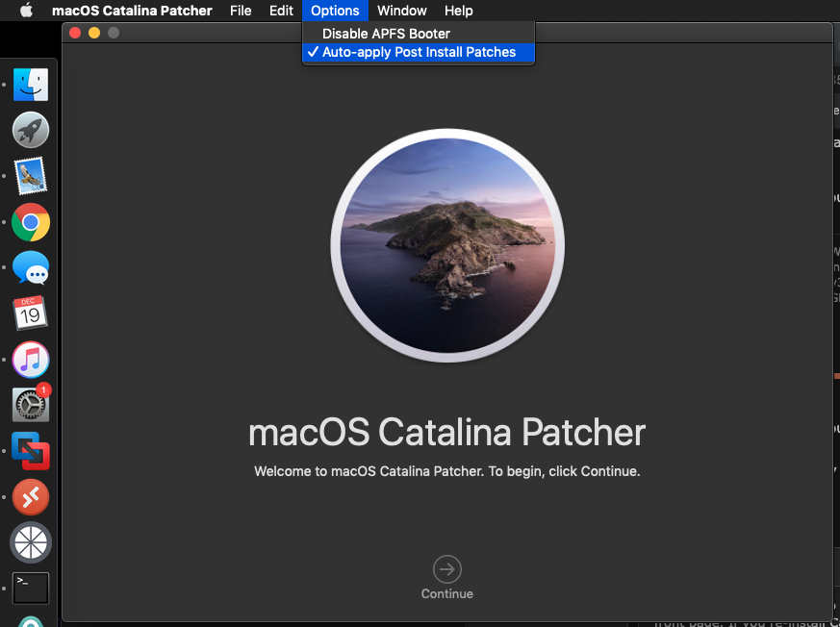Open Google Chrome from the dock

pyautogui.click(x=31, y=222)
